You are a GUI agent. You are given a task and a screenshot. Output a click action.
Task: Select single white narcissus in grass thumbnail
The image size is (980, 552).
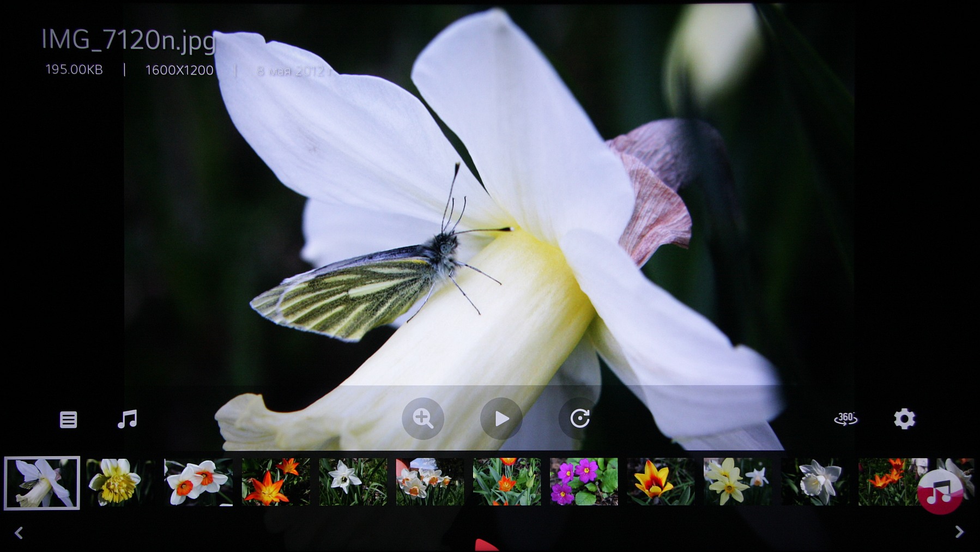coord(353,482)
